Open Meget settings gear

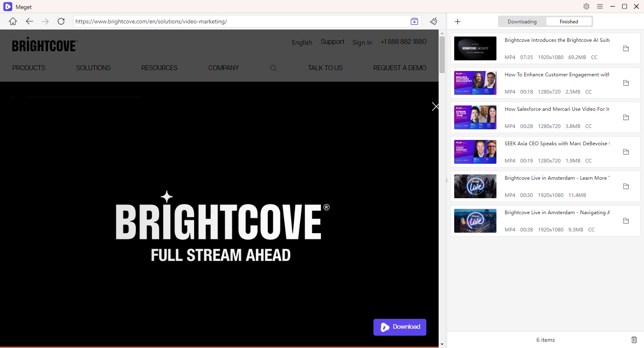(587, 7)
